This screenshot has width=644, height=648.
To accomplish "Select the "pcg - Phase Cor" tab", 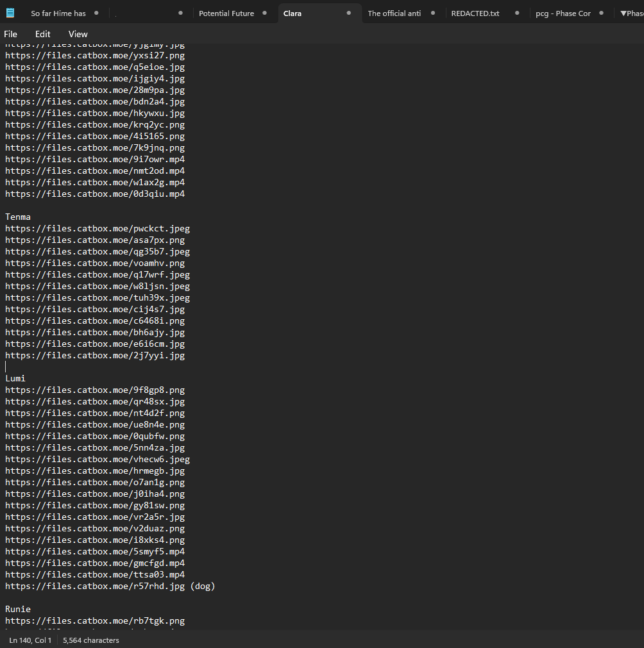I will (563, 13).
